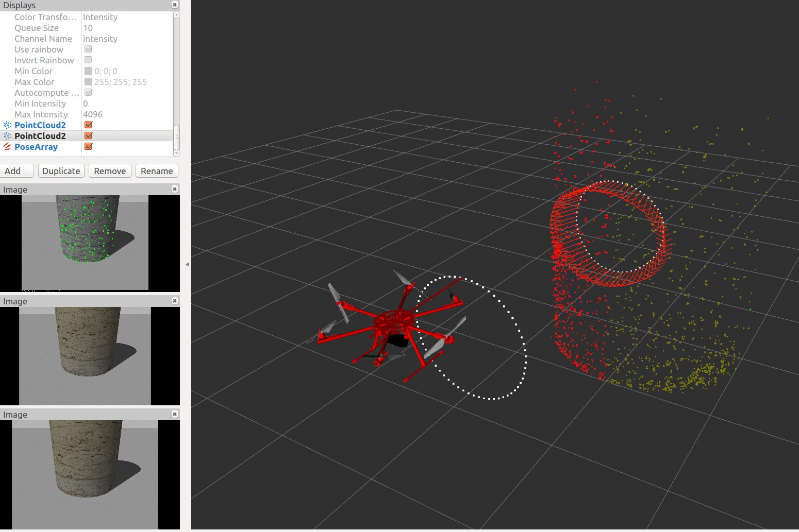Toggle the Use rainbow checkbox

point(88,49)
